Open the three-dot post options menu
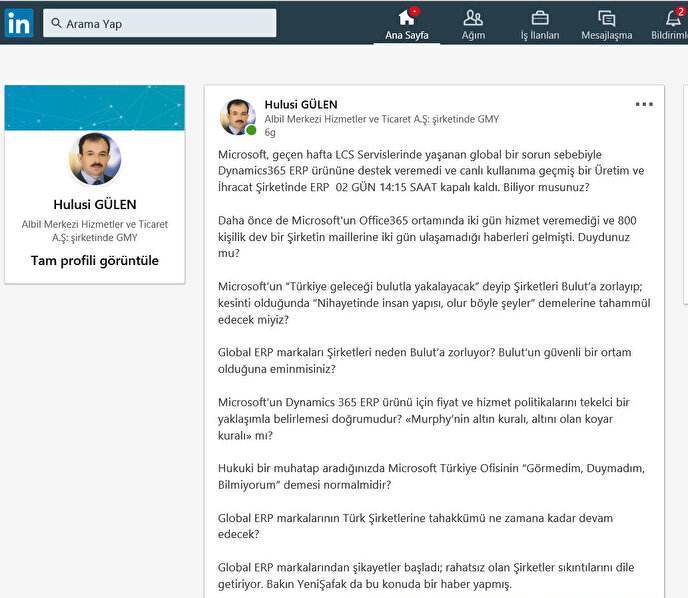Image resolution: width=688 pixels, height=598 pixels. (x=644, y=104)
